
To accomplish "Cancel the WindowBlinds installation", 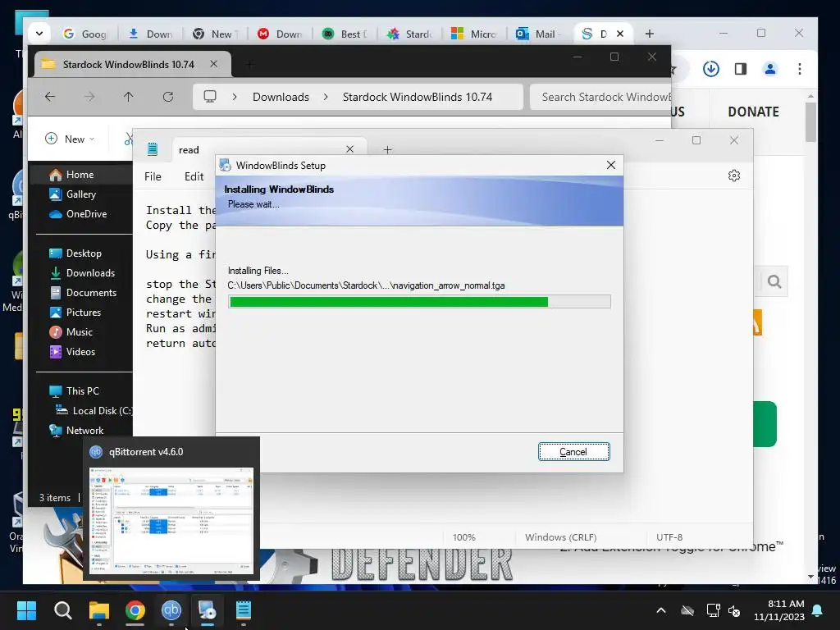I will pos(573,452).
